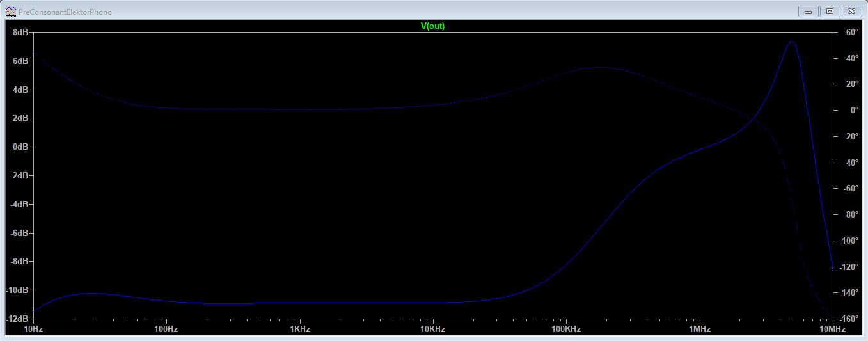Click the -8dB magnitude axis label
Image resolution: width=868 pixels, height=341 pixels.
(x=19, y=262)
